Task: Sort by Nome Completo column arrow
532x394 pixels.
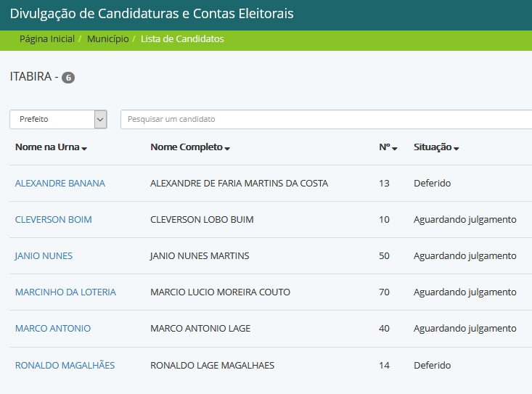Action: [227, 148]
